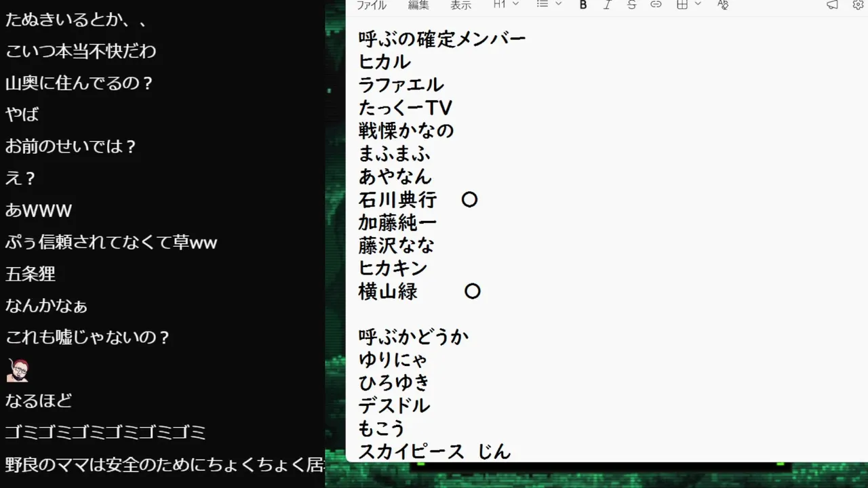Click chat comment お前のせいでは？
Screen dimensions: 868x488
(71, 146)
